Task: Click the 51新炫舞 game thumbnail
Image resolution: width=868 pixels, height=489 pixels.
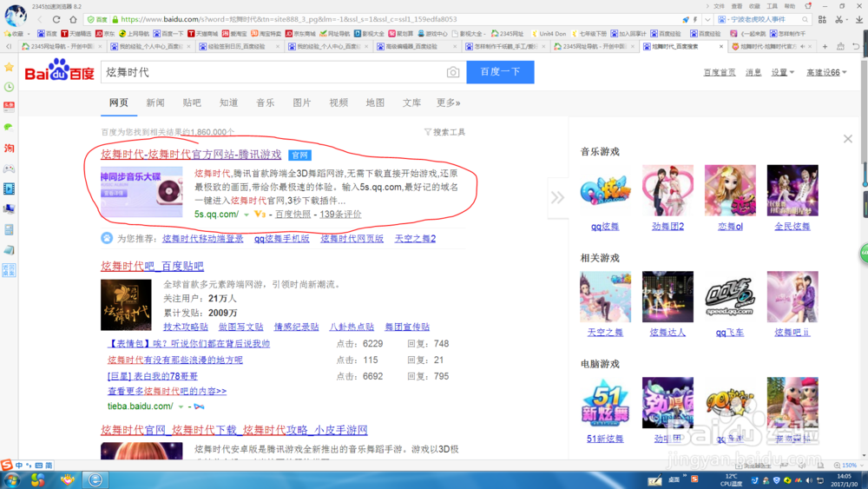Action: click(x=605, y=403)
